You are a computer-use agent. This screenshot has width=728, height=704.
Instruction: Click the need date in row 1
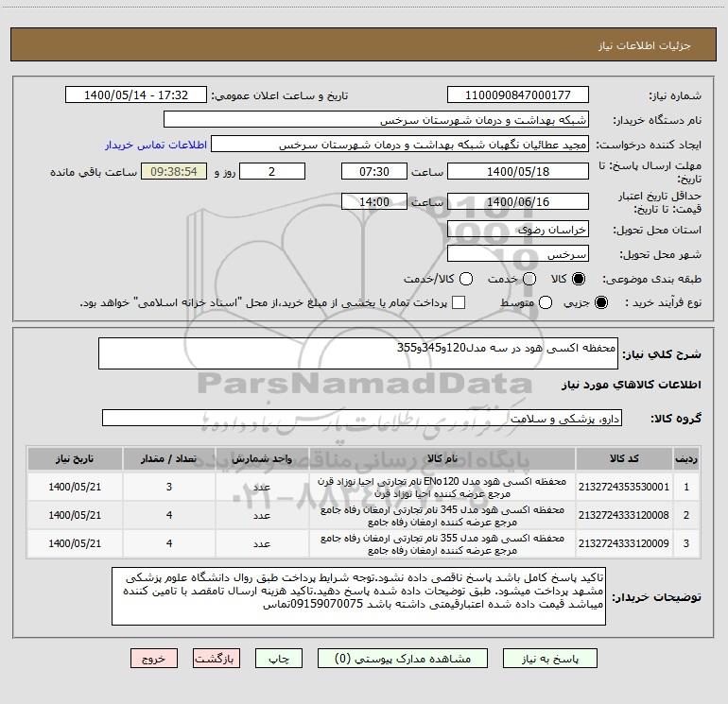pyautogui.click(x=75, y=487)
